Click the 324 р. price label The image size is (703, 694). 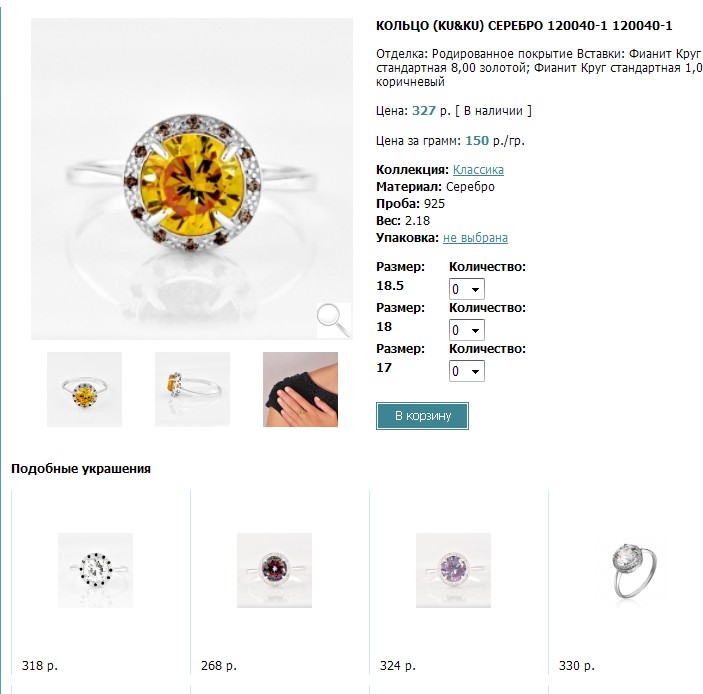[397, 665]
